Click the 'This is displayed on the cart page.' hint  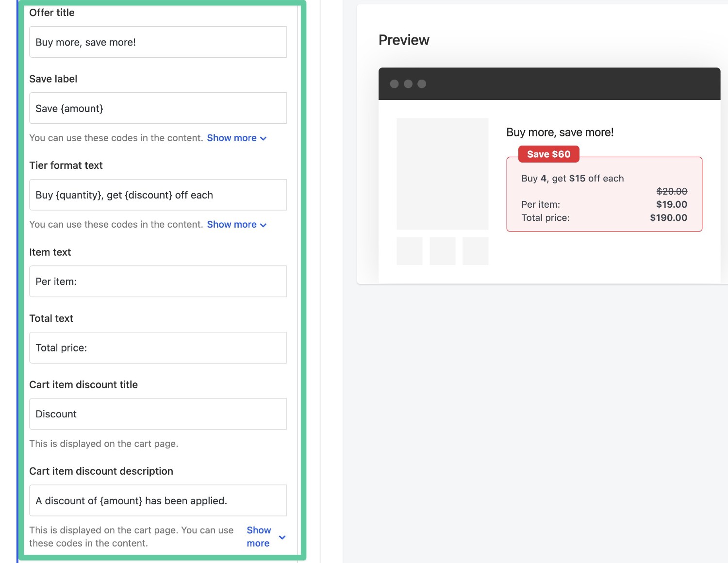[x=104, y=444]
